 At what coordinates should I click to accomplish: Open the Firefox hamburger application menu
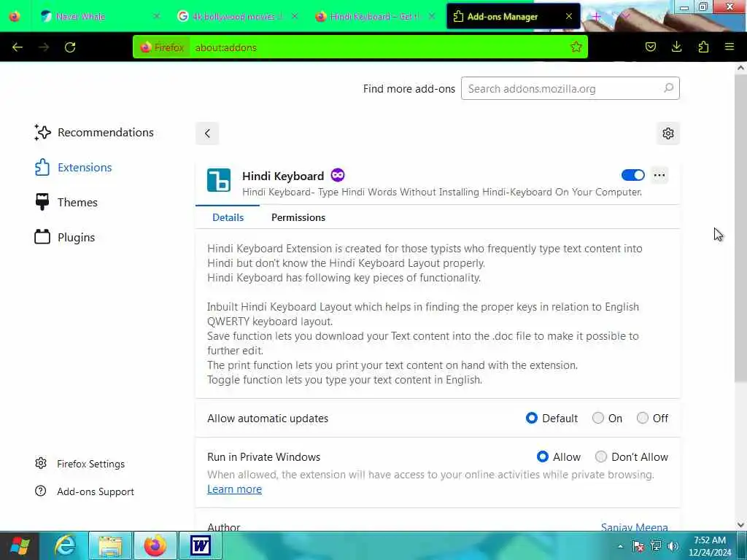(729, 47)
